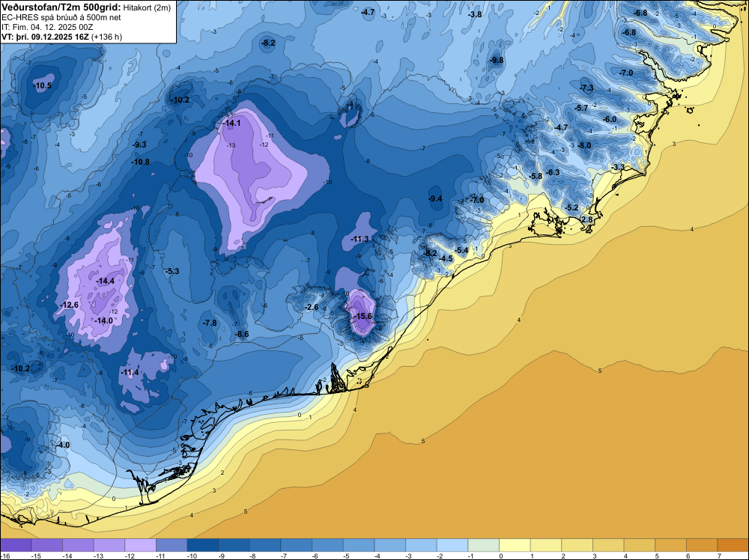This screenshot has width=749, height=560.
Task: Click the -7.3 temperature label
Action: tap(586, 88)
